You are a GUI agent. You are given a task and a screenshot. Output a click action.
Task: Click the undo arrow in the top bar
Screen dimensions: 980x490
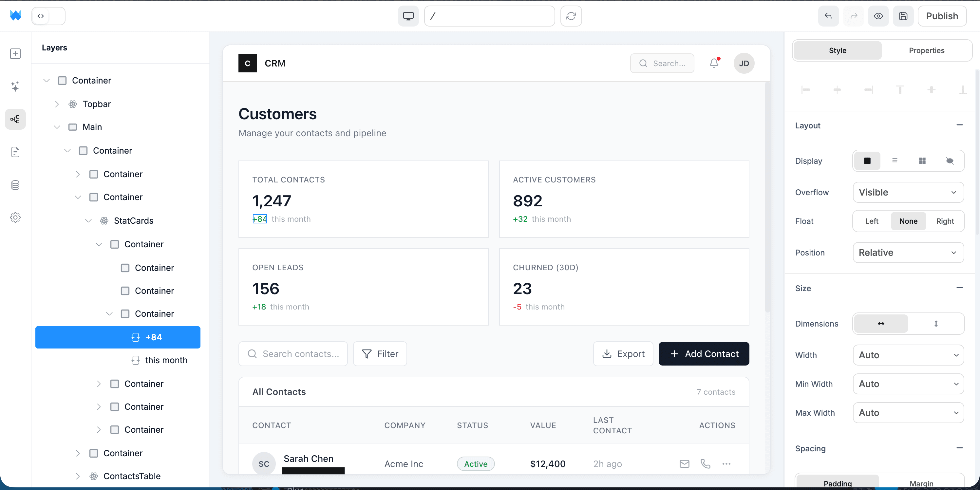(828, 16)
